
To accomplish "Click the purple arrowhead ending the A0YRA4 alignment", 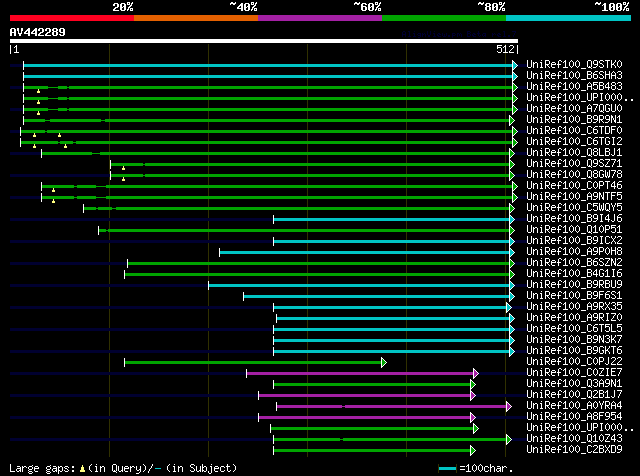I will point(509,407).
